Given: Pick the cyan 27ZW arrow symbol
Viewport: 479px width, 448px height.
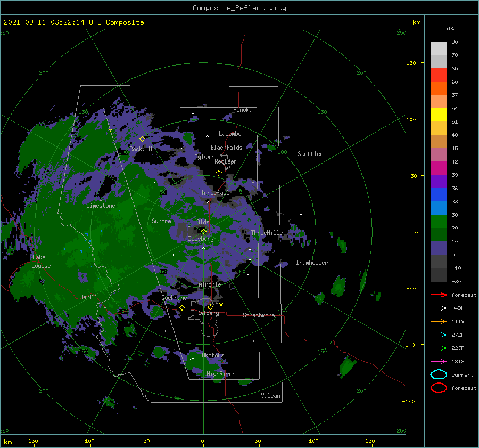Looking at the screenshot, I should pyautogui.click(x=439, y=335).
